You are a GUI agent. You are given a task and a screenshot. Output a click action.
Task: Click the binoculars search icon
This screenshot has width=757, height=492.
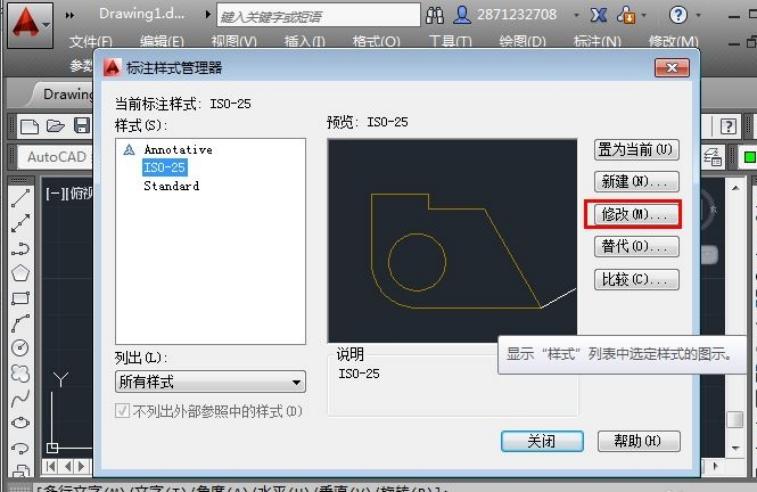click(x=435, y=15)
